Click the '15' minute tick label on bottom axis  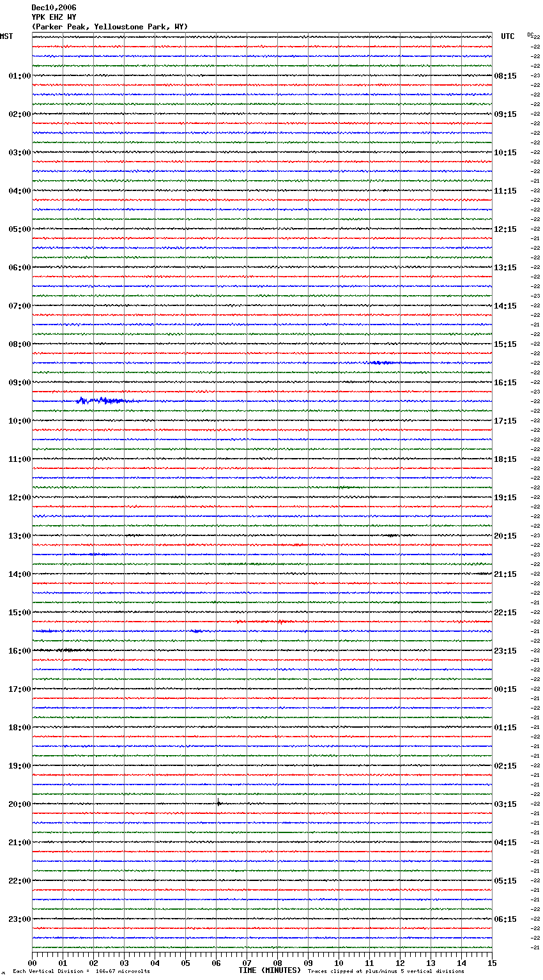492,963
